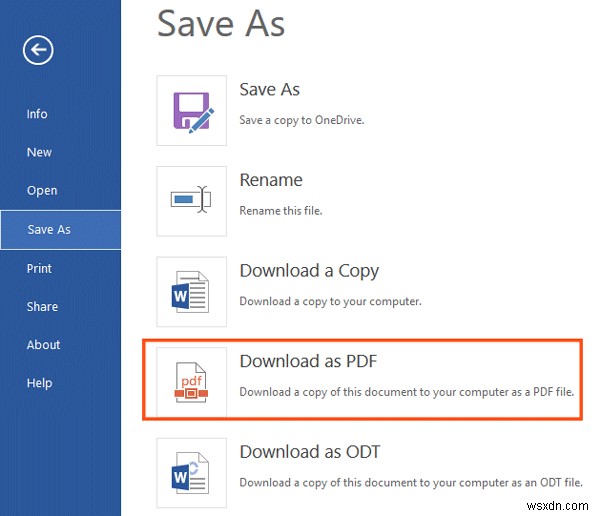600x516 pixels.
Task: Click the orange pdf file icon
Action: (192, 381)
